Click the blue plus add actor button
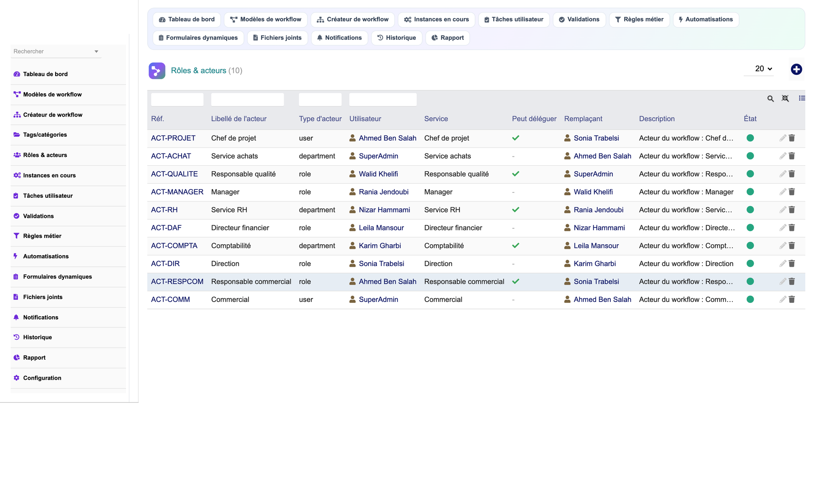This screenshot has width=814, height=504. pos(796,69)
